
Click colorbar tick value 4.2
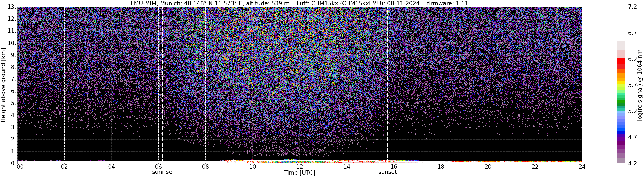632,163
